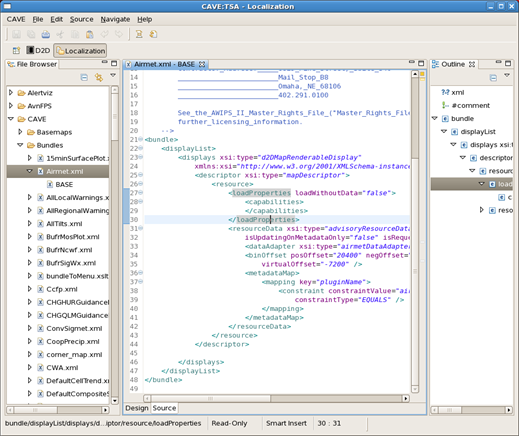The image size is (519, 436).
Task: Collapse the Airmet.xml tree node
Action: point(29,171)
